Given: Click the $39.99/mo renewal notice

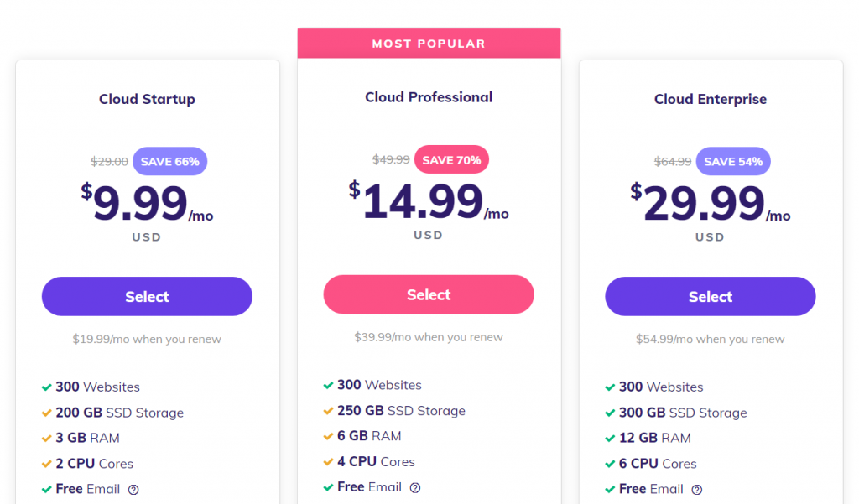Looking at the screenshot, I should click(429, 337).
